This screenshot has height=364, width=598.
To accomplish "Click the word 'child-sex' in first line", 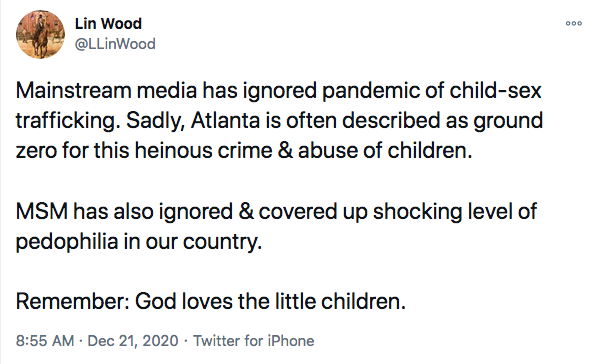I will [x=495, y=91].
